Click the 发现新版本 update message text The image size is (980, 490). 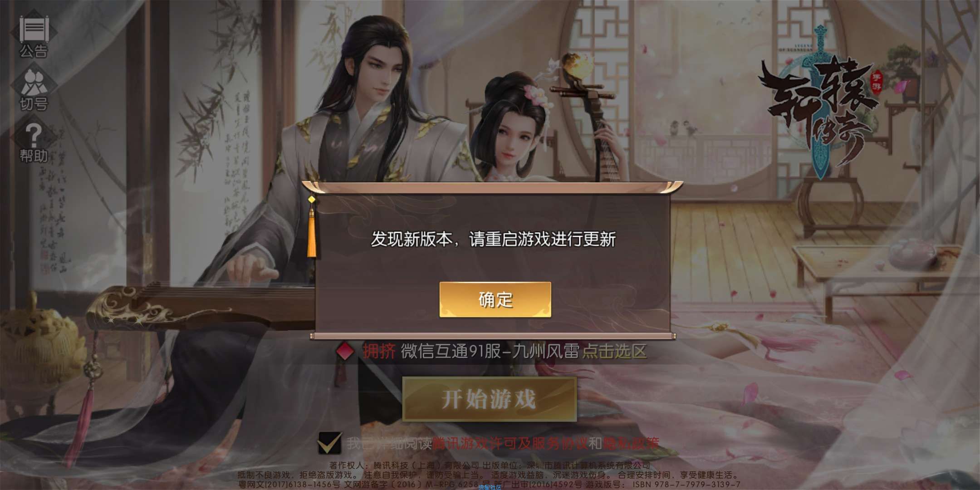click(x=493, y=239)
